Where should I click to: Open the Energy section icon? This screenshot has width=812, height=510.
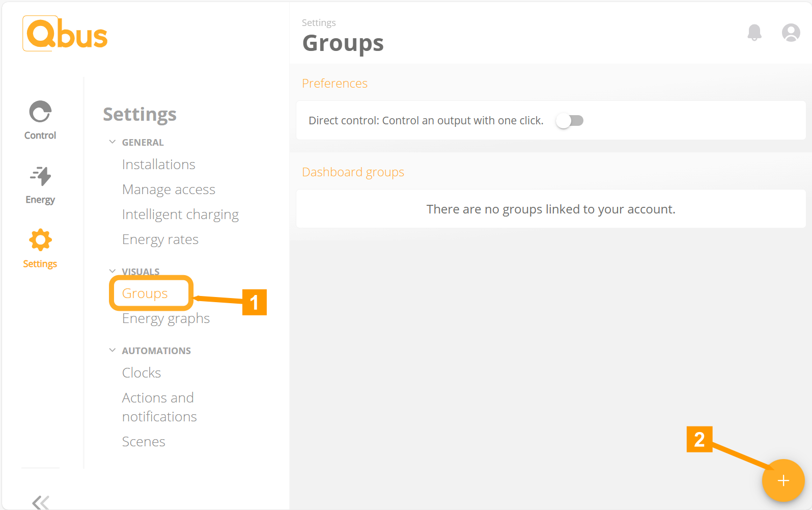(x=40, y=176)
